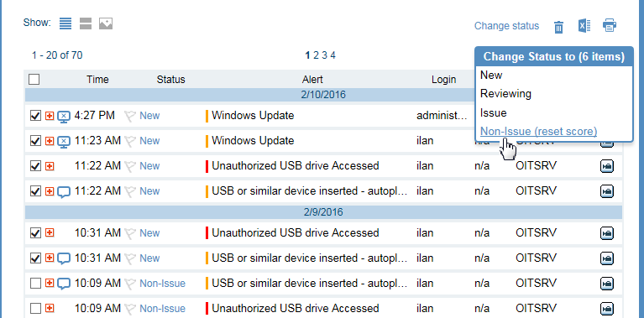Click Non-Issue status on 10:09 AM USB inserted row
This screenshot has height=318, width=644.
[x=162, y=284]
